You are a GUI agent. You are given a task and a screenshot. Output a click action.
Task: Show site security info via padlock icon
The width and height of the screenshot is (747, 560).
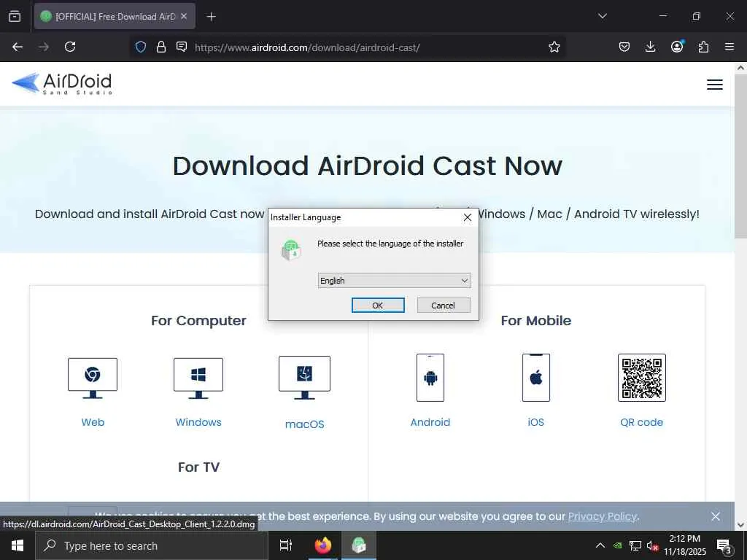click(161, 47)
